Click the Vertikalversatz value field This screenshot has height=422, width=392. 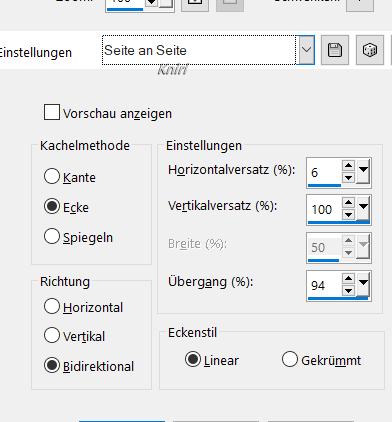tap(324, 209)
